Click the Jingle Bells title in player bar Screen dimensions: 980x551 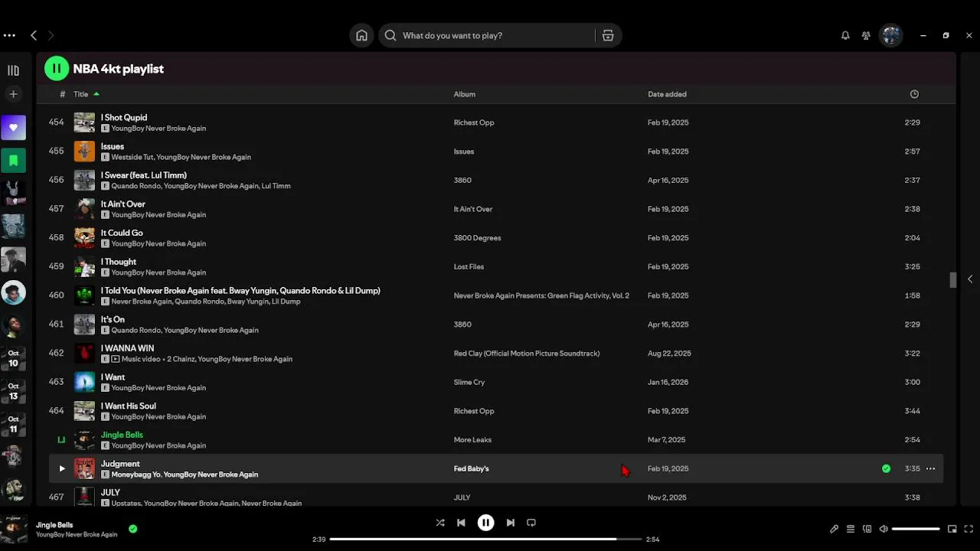coord(54,525)
